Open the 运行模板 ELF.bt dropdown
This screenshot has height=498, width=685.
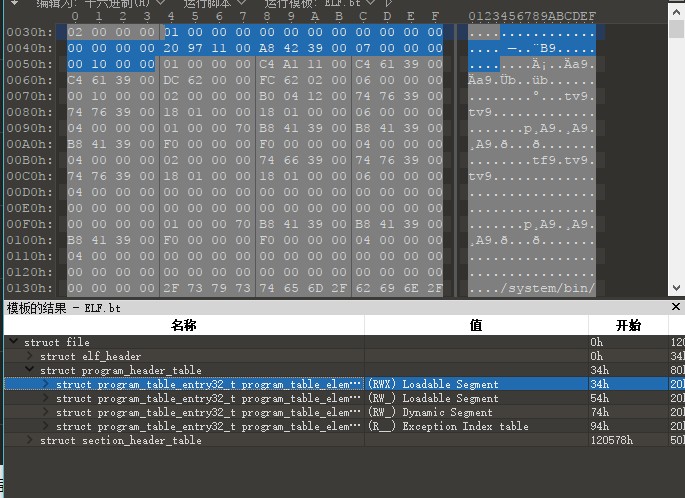pos(319,3)
